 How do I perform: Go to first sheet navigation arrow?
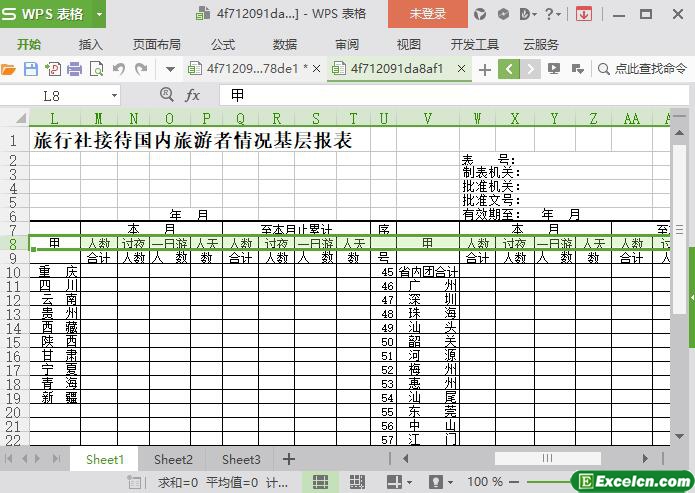8,459
